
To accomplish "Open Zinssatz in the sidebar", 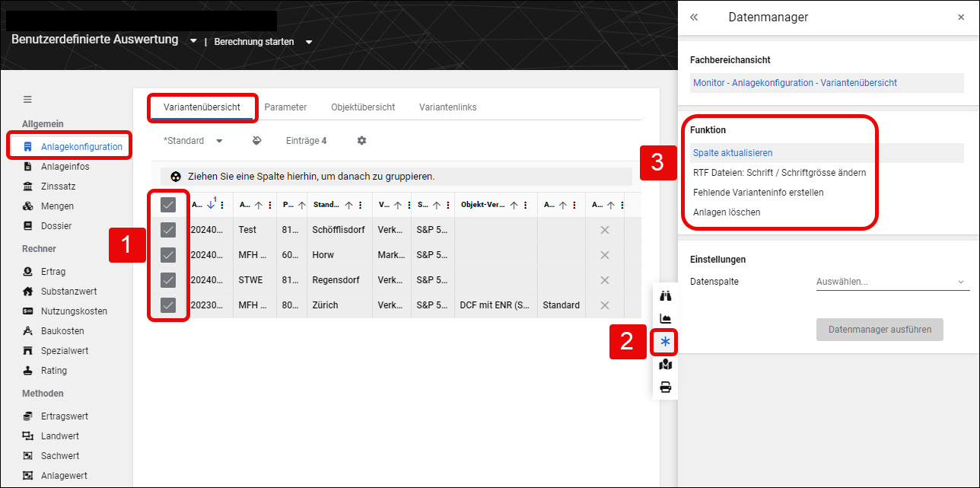I will (x=59, y=187).
